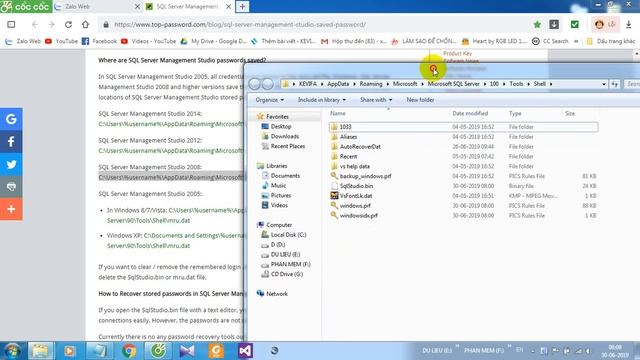This screenshot has height=360, width=640.
Task: Click the Explorer back navigation button
Action: pos(254,84)
